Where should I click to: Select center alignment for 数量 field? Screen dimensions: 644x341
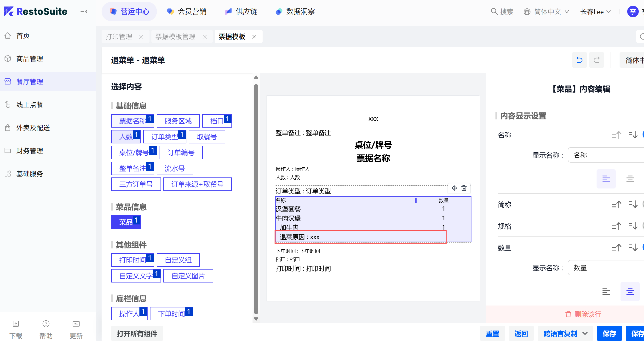tap(630, 291)
